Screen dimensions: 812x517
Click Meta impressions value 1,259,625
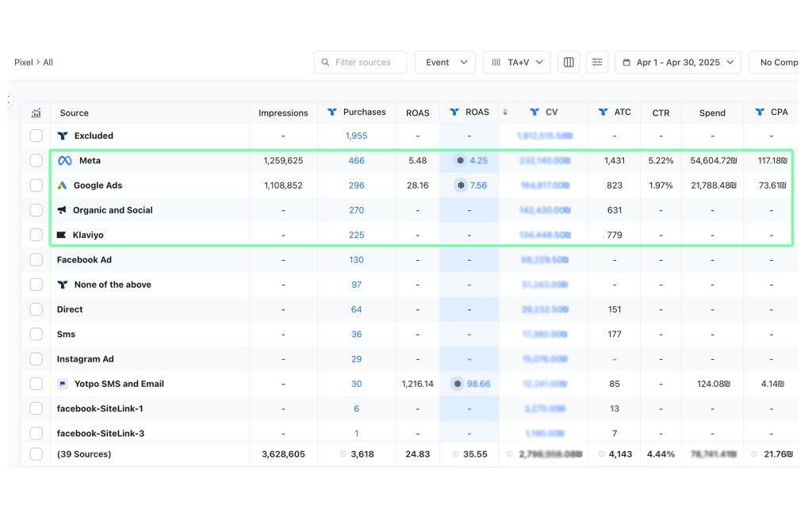(x=283, y=161)
